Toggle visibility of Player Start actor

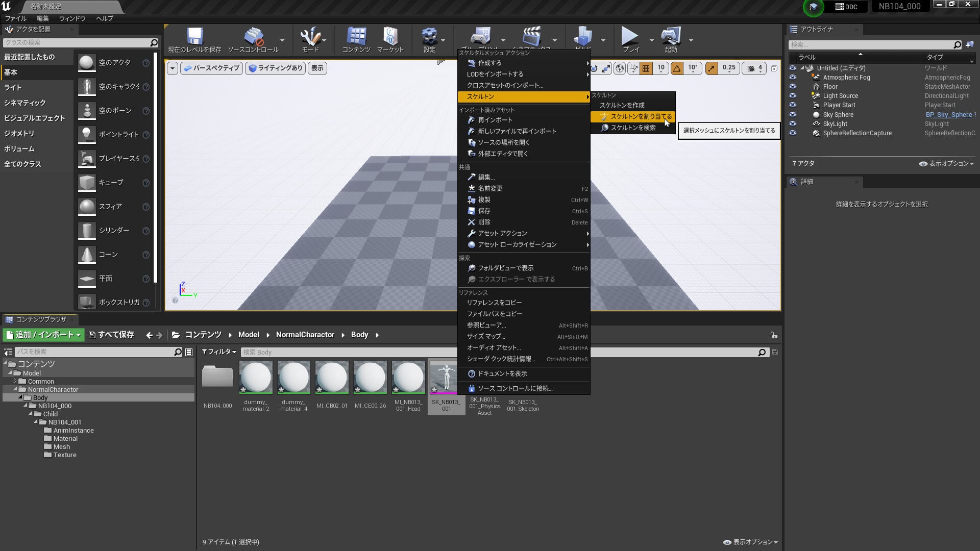coord(793,105)
